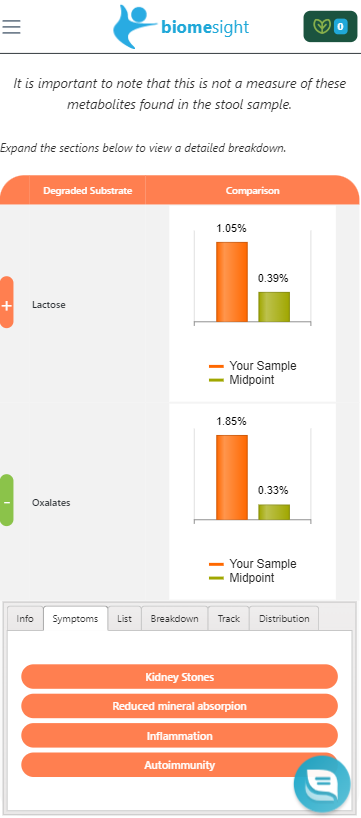Open the hamburger menu

point(11,26)
